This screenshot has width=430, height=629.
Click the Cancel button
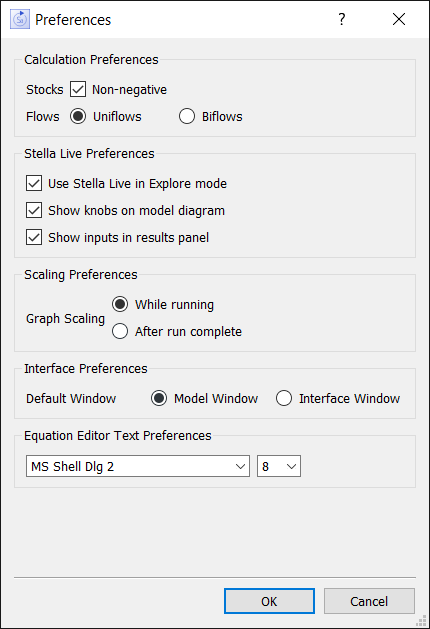pos(369,601)
